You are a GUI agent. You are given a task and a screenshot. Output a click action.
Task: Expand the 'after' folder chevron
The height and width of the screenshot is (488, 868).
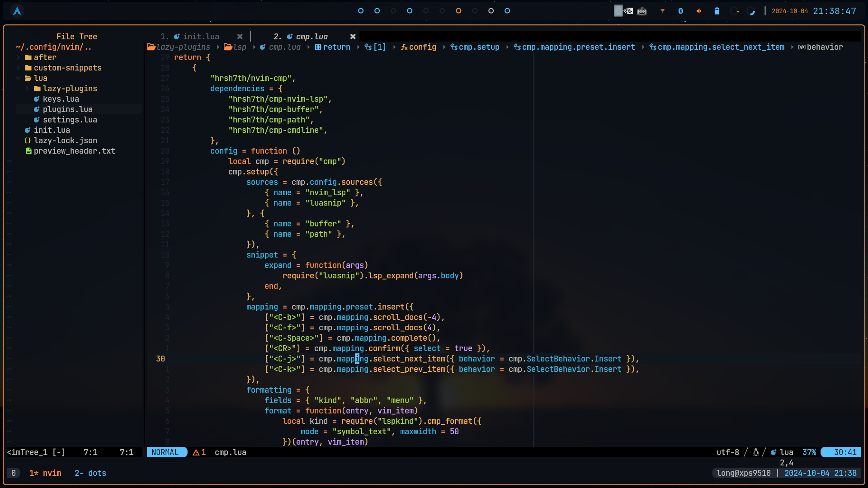click(x=18, y=57)
